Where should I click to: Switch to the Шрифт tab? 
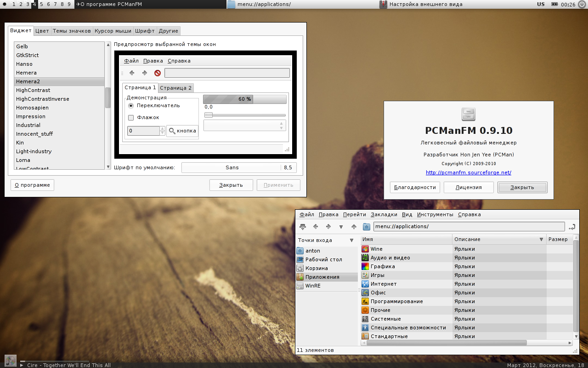pos(145,31)
